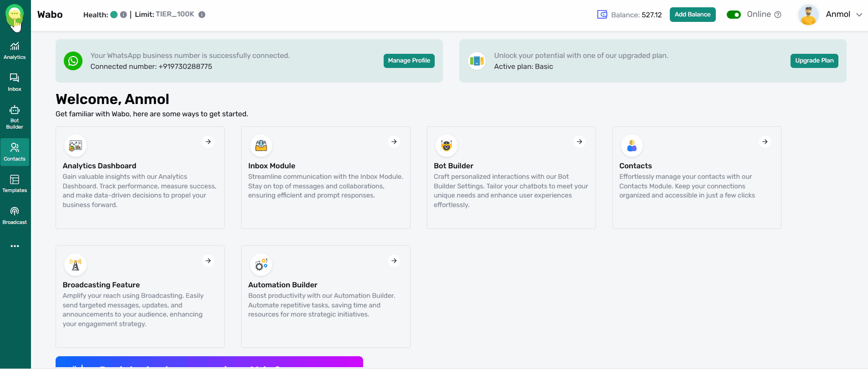Click the Anmol profile avatar
Screen dimensions: 868x369
click(x=808, y=15)
